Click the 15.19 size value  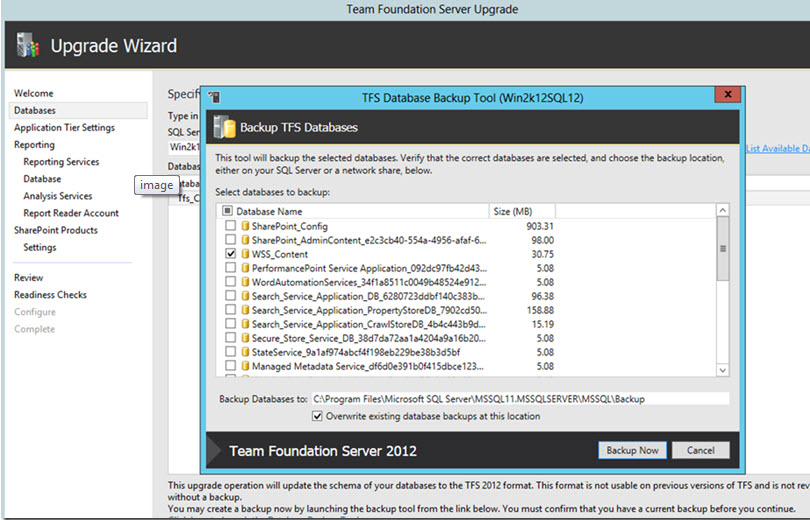coord(542,324)
